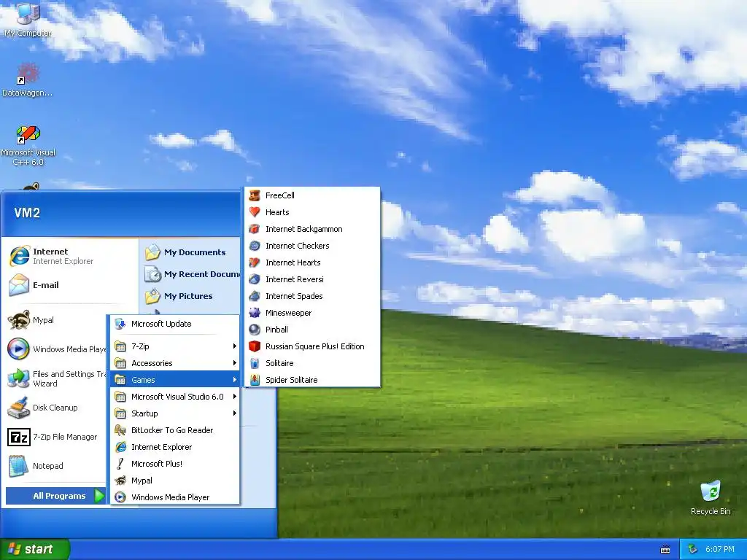Open My Recent Documents
The height and width of the screenshot is (560, 747).
(x=192, y=274)
